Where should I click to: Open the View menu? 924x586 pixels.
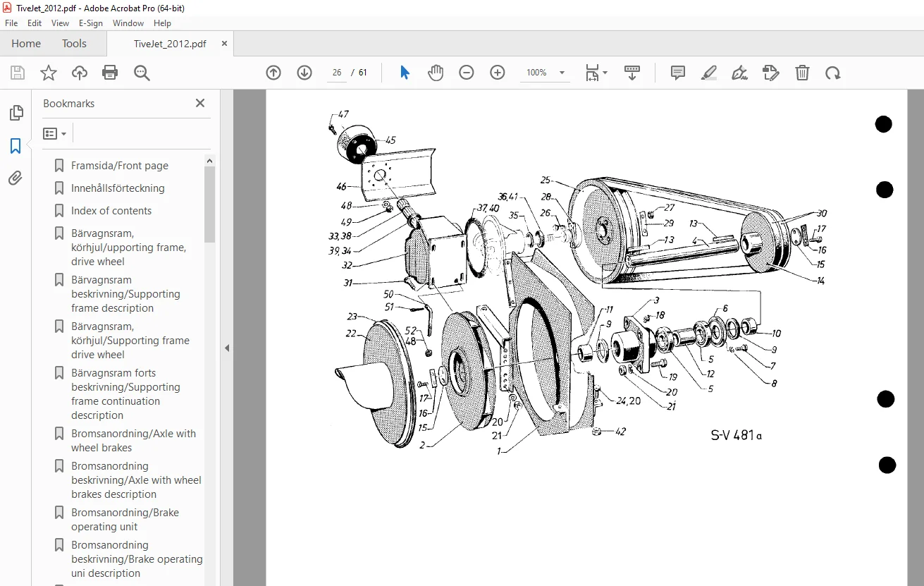(61, 23)
